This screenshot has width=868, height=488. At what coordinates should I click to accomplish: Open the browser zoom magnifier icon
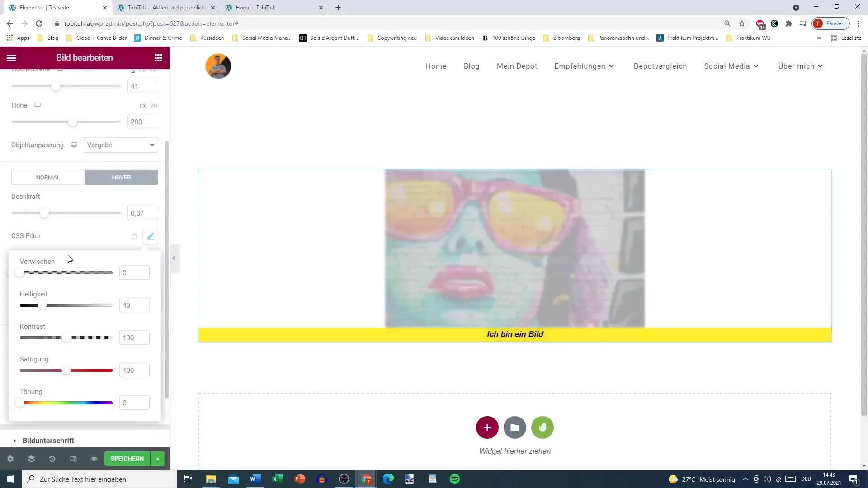727,23
